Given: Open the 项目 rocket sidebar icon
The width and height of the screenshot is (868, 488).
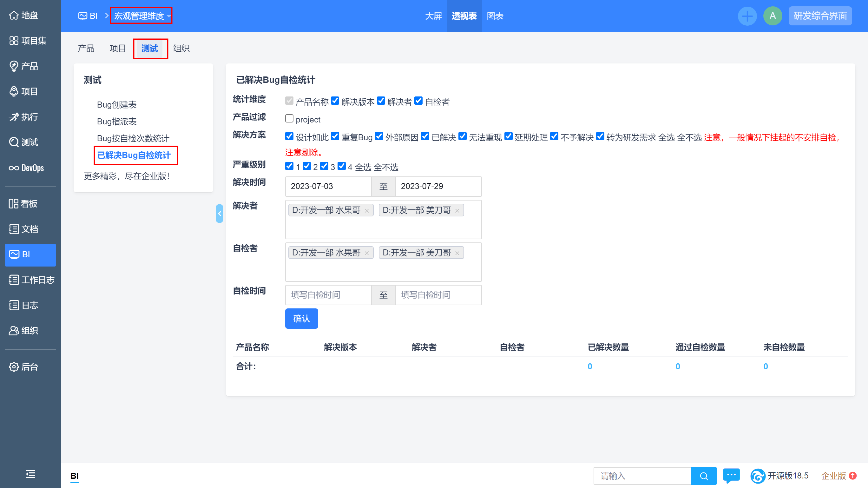Looking at the screenshot, I should coord(13,91).
